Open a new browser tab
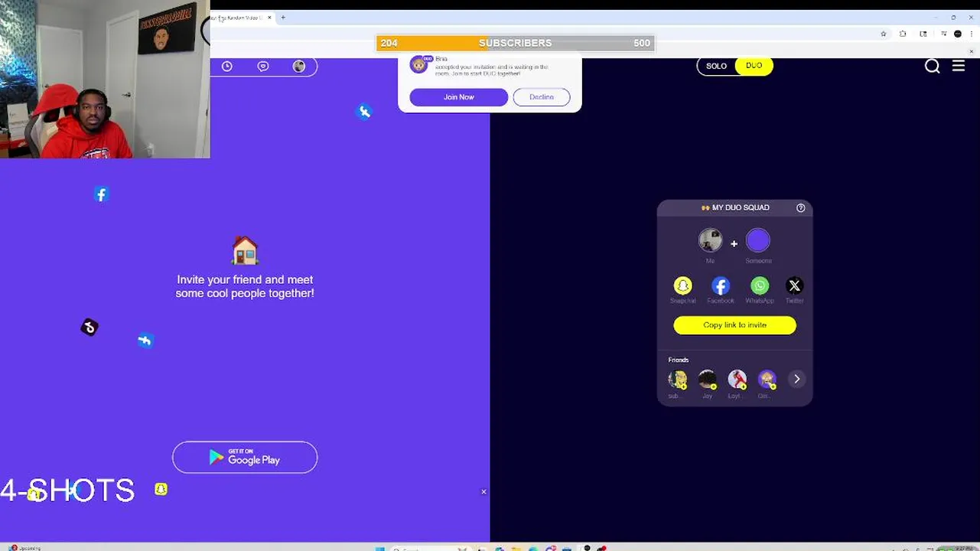 [283, 18]
